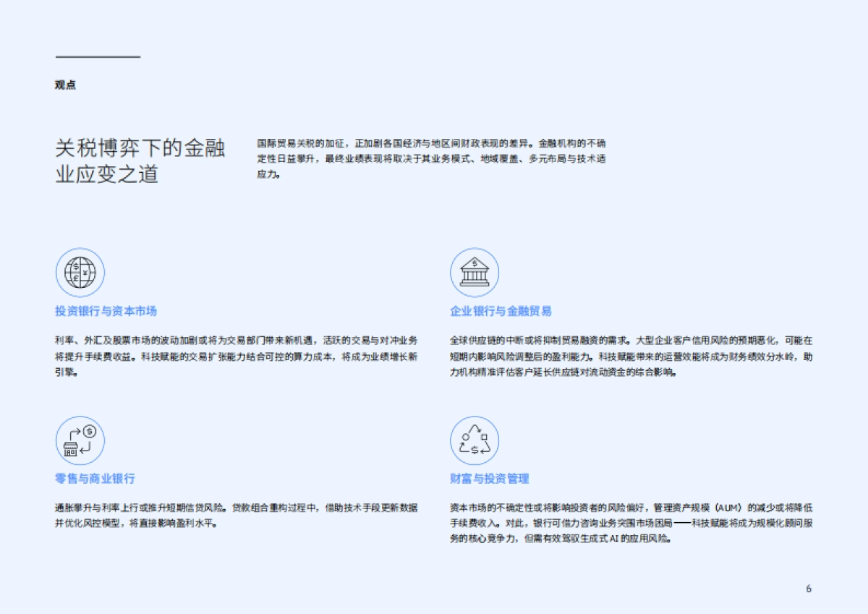Click the page number 6

coord(808,589)
